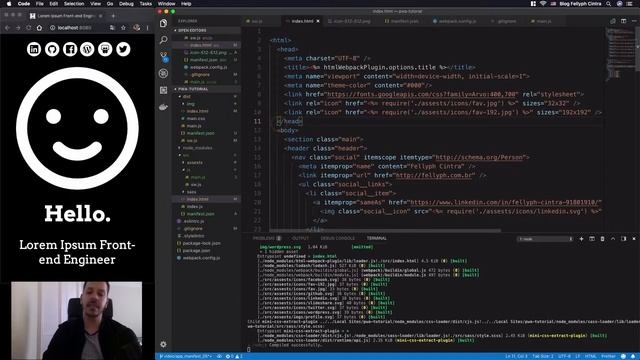Click the editor horizontal scrollbar
The width and height of the screenshot is (640, 360).
pos(385,230)
